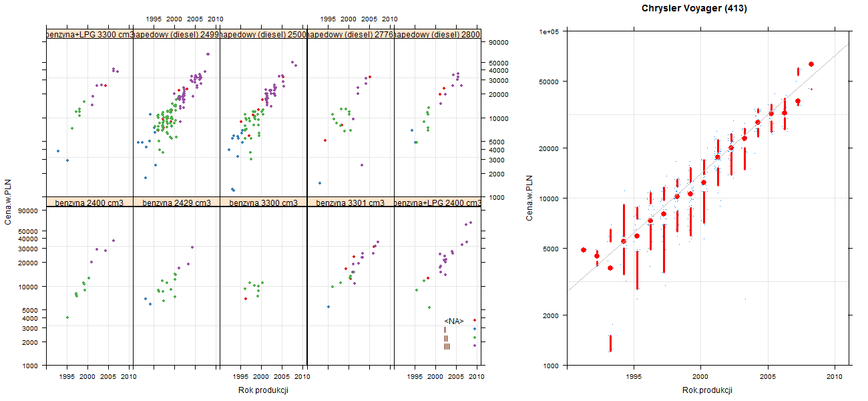Select the "benzyna 3301 cm3" panel header

tap(351, 202)
